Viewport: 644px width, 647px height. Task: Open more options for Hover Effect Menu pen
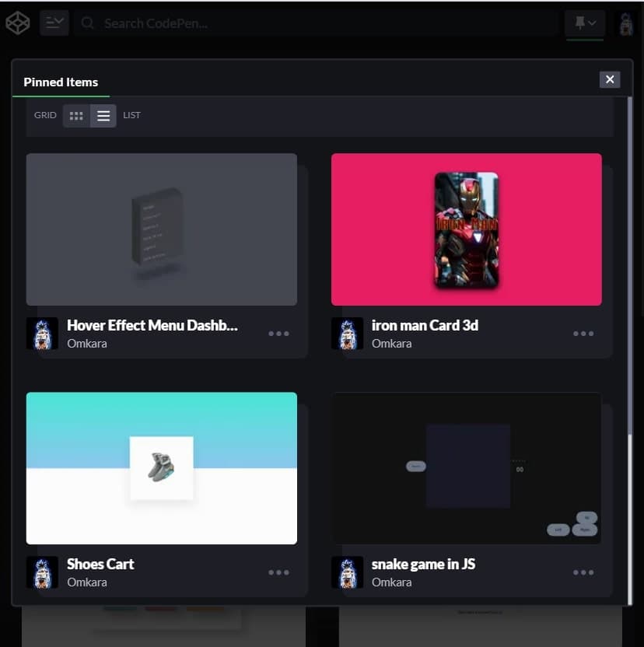278,334
